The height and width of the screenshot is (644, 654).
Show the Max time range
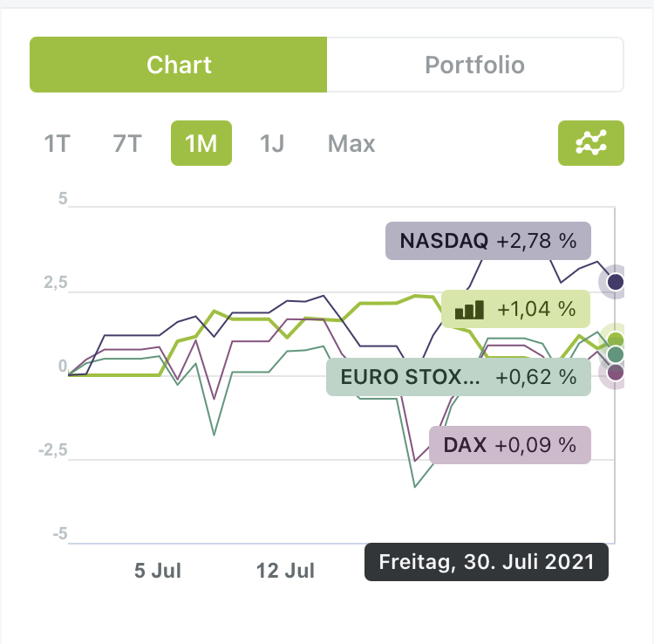[351, 143]
